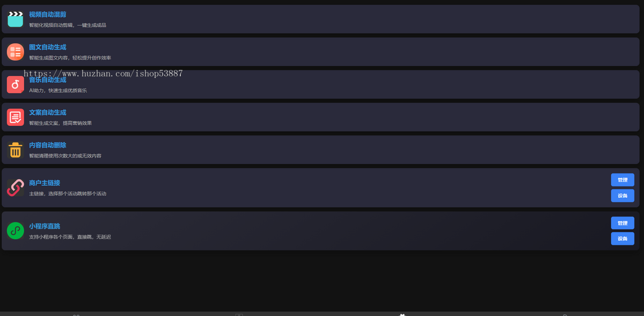Click the green mini program icon
Image resolution: width=644 pixels, height=316 pixels.
coord(15,231)
